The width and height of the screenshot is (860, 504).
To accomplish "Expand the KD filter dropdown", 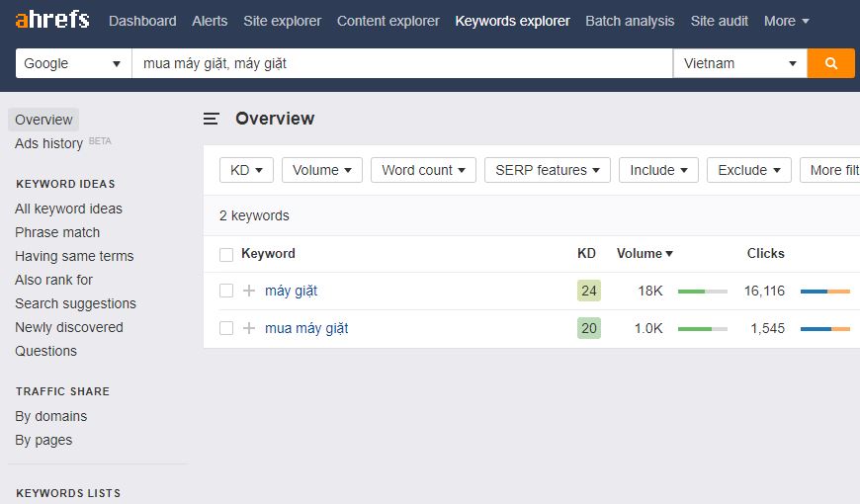I will tap(246, 170).
